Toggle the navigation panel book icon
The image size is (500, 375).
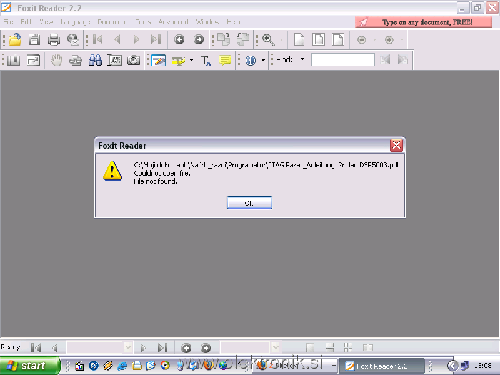click(13, 60)
